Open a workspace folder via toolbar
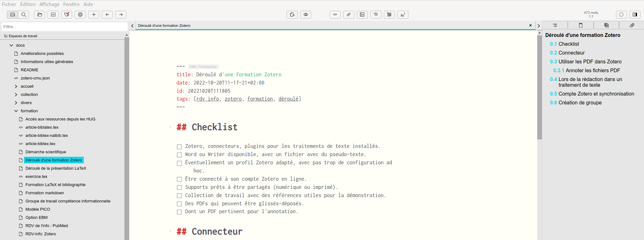Screen dimensions: 644x240 (40, 15)
